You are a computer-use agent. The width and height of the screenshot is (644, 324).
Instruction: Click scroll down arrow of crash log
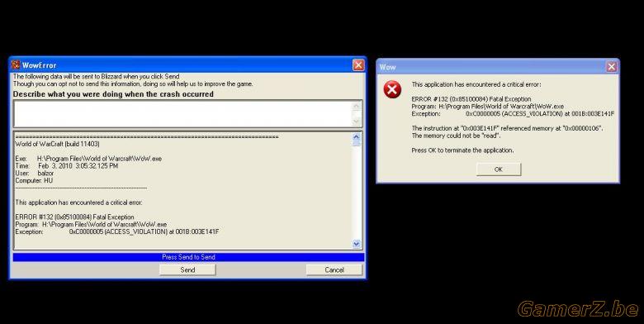pyautogui.click(x=356, y=244)
